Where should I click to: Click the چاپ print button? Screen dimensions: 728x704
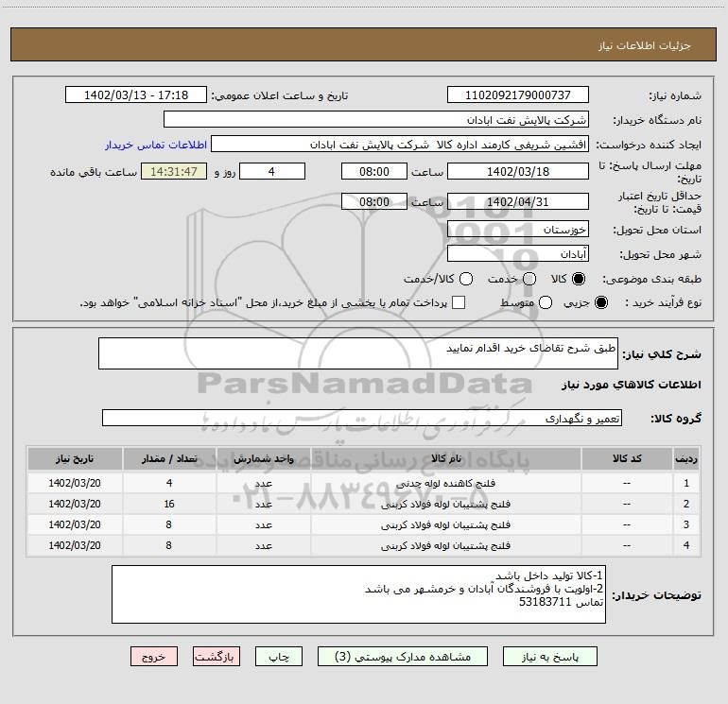coord(279,657)
